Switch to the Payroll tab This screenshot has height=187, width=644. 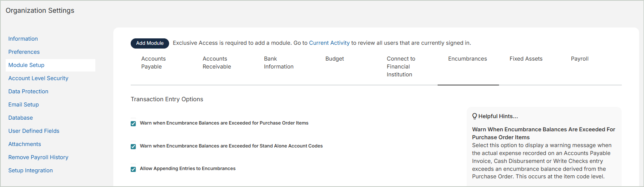point(579,59)
